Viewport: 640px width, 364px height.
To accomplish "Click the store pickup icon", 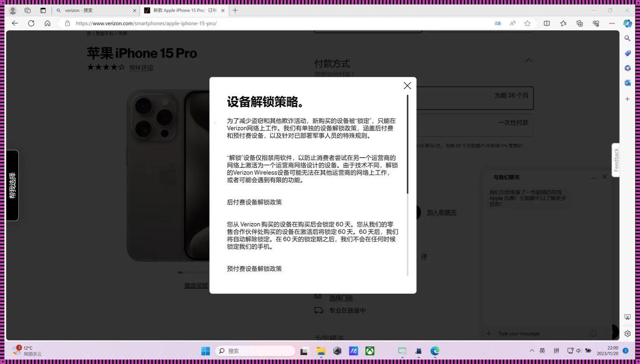I will [x=318, y=296].
